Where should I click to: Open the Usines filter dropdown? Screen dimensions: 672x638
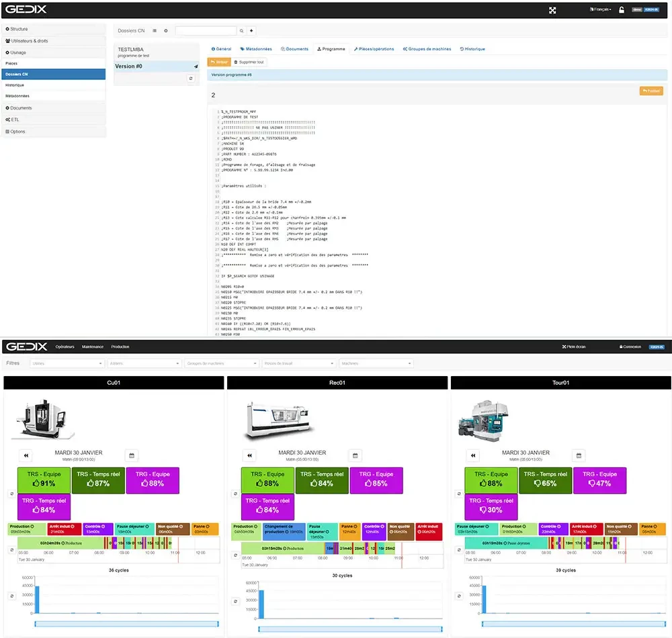[67, 363]
